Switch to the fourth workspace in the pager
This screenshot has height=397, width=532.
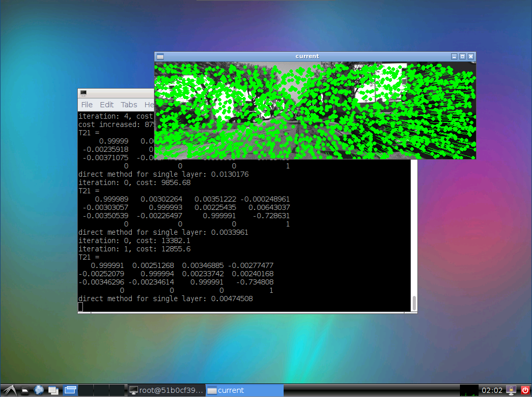pyautogui.click(x=117, y=390)
